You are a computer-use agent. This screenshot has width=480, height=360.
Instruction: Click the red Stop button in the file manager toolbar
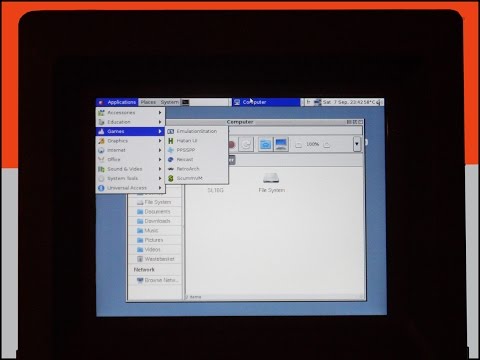[232, 145]
